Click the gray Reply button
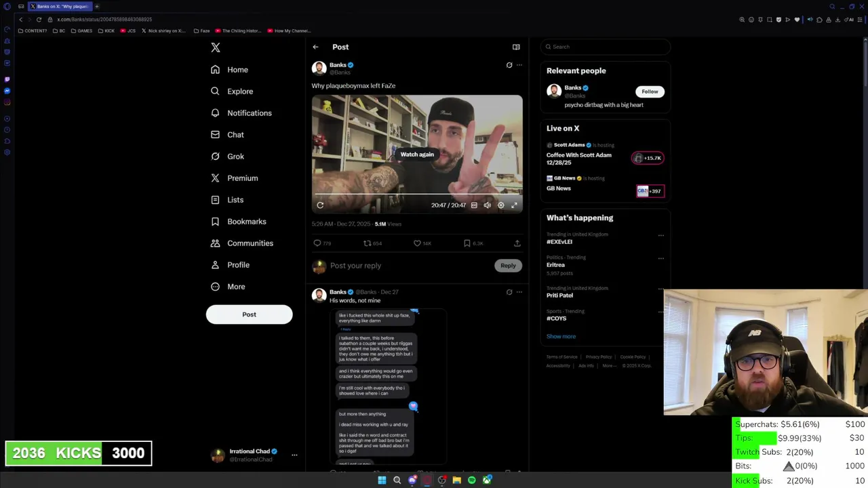This screenshot has width=868, height=488. tap(508, 266)
